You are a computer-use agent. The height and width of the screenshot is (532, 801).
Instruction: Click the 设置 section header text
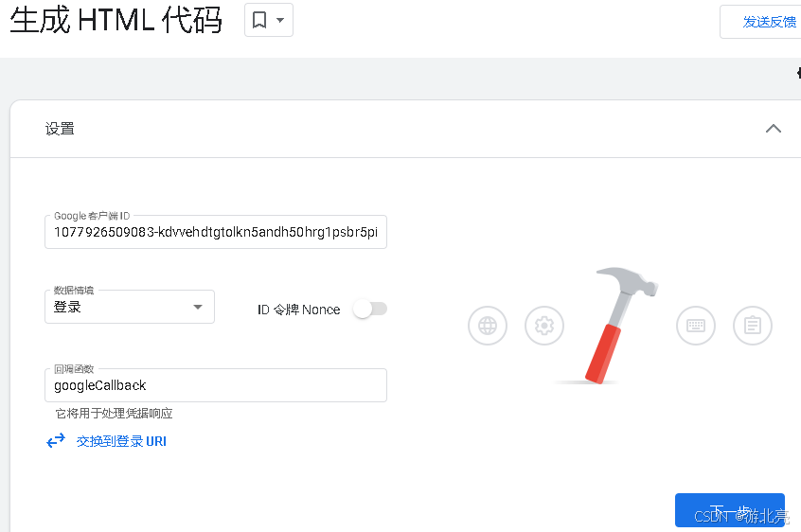(x=60, y=129)
